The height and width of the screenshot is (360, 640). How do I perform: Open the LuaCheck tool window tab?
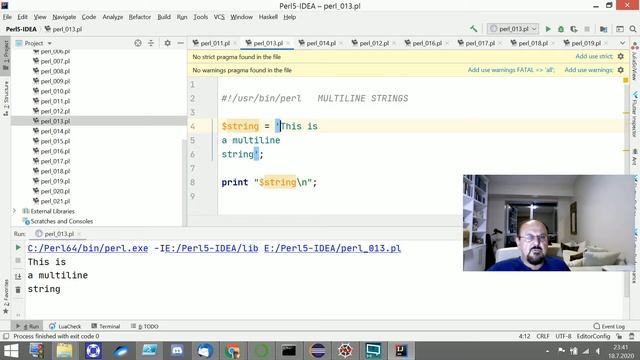coord(65,326)
